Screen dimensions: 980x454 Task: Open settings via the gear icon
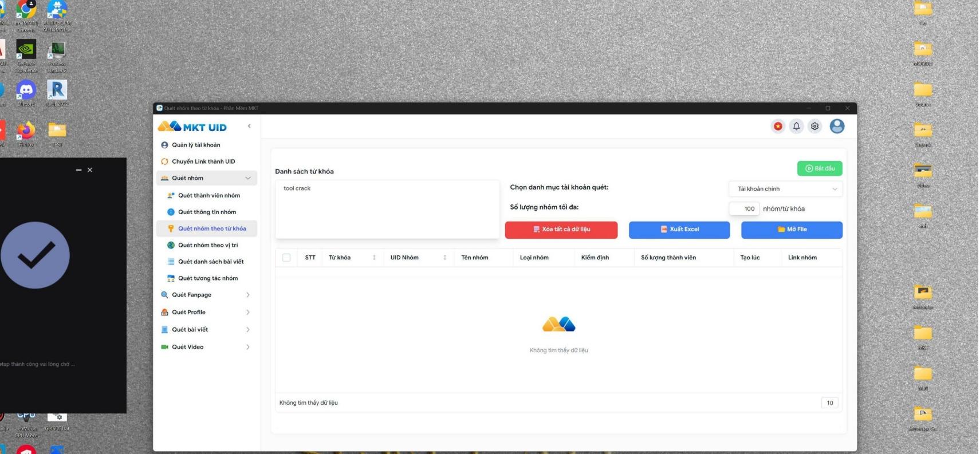pyautogui.click(x=814, y=127)
